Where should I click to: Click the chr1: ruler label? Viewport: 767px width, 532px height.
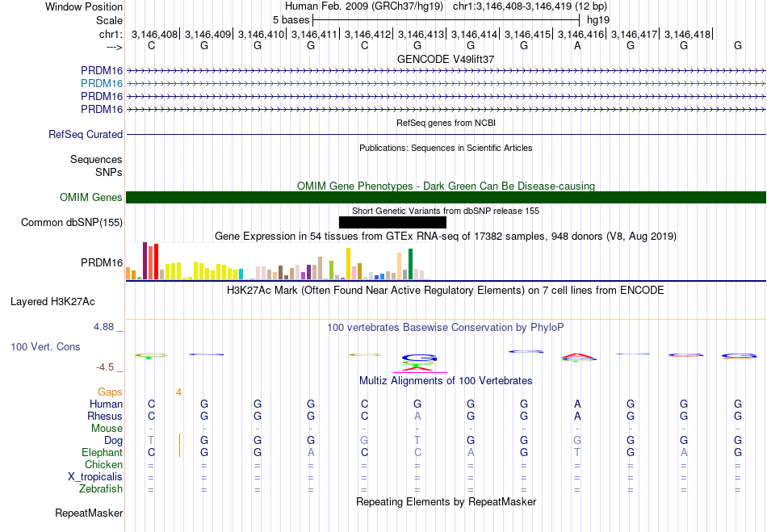tap(111, 34)
